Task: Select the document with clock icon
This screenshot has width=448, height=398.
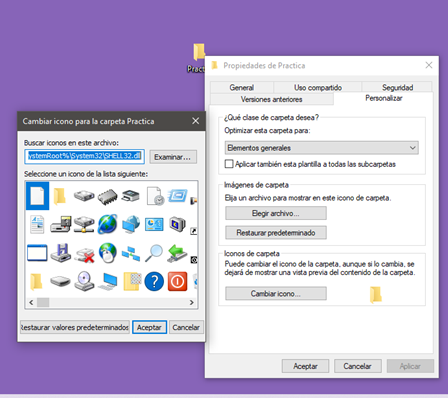Action: (x=155, y=196)
